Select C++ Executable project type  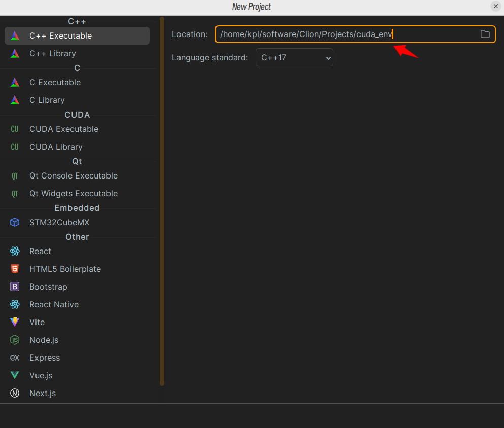point(77,35)
